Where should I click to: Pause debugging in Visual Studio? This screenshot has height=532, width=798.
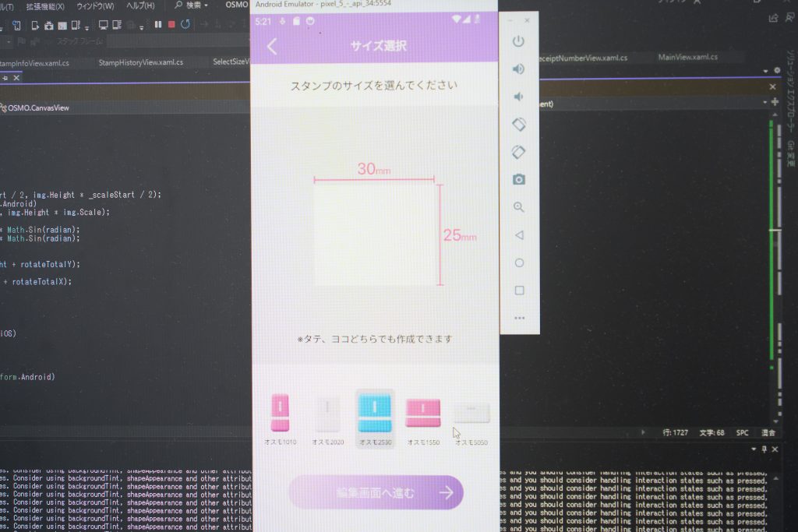pos(158,24)
